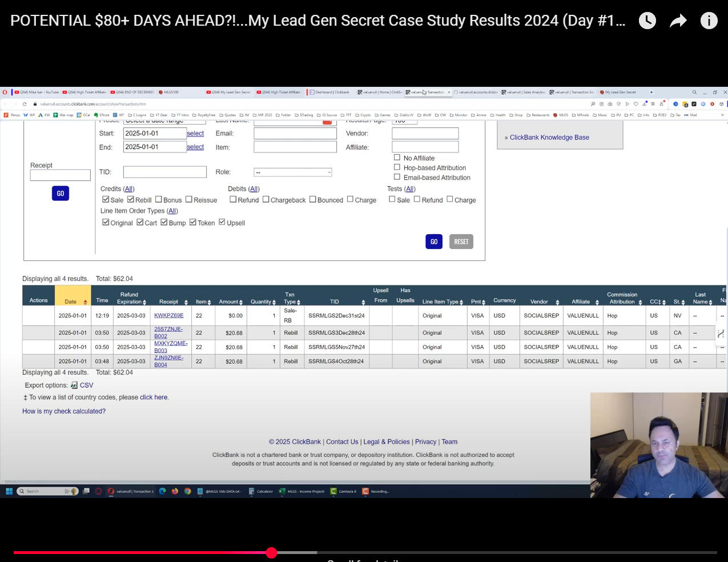Enable the Bounced debits checkbox

[312, 199]
